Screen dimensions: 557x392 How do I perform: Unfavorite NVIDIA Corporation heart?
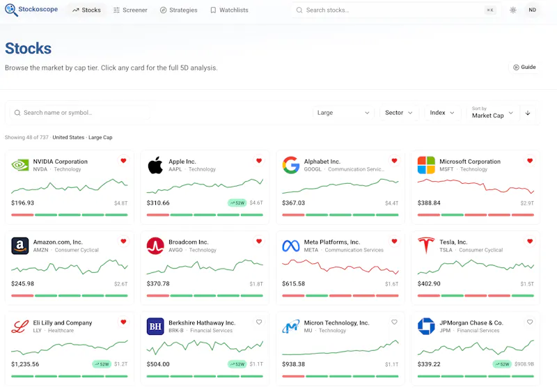click(123, 161)
